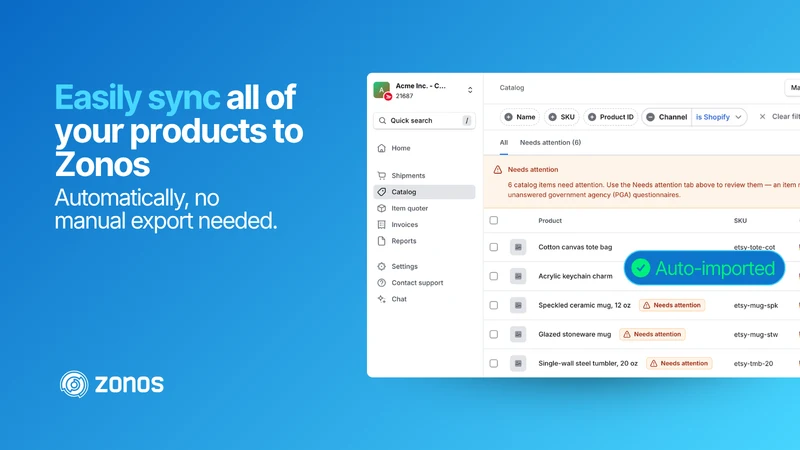
Task: Add the Product ID filter
Action: pos(611,117)
